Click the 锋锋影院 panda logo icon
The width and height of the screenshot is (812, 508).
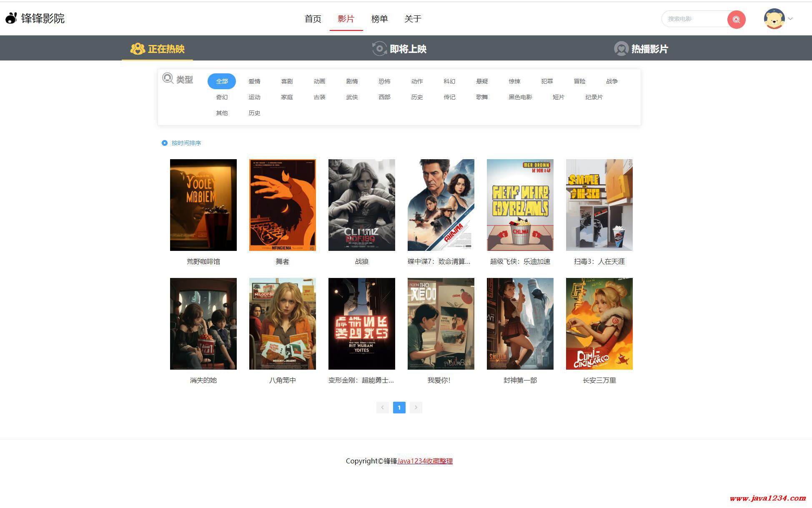click(11, 18)
